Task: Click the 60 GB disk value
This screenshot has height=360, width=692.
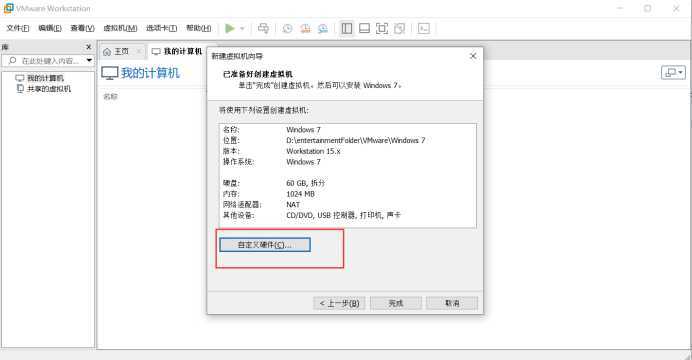Action: point(305,183)
